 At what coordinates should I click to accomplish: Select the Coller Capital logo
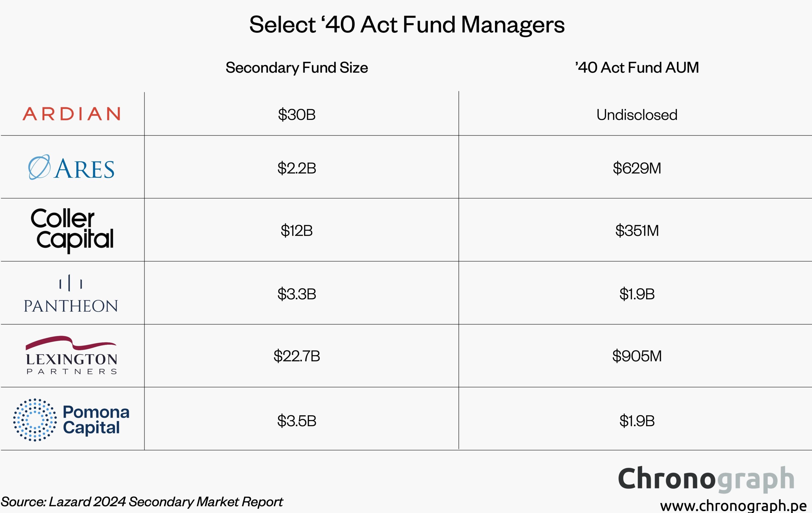(72, 231)
